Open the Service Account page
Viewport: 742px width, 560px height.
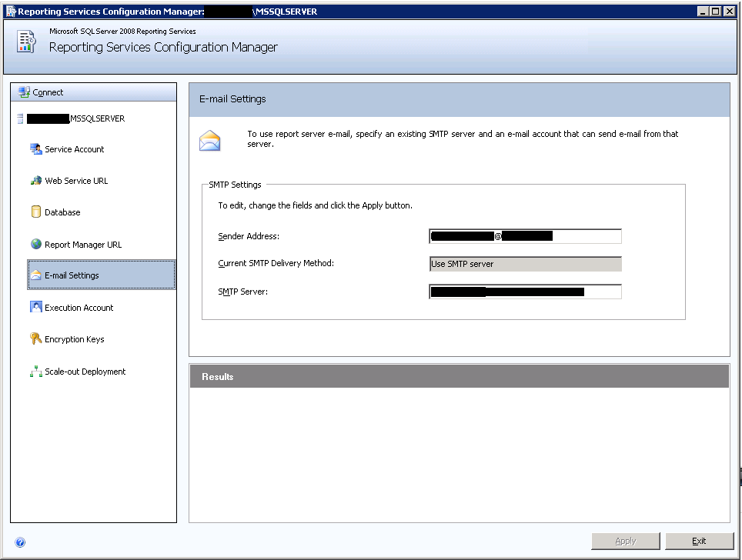[x=75, y=149]
